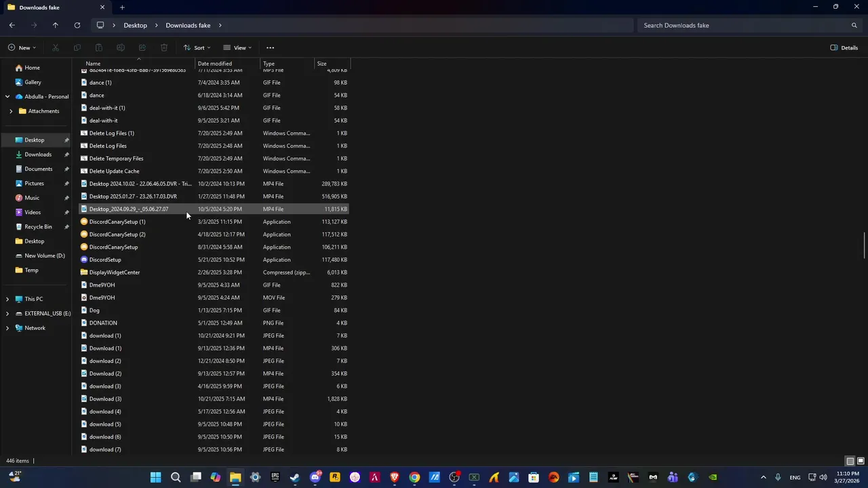
Task: Open Steam from the taskbar
Action: pyautogui.click(x=295, y=477)
